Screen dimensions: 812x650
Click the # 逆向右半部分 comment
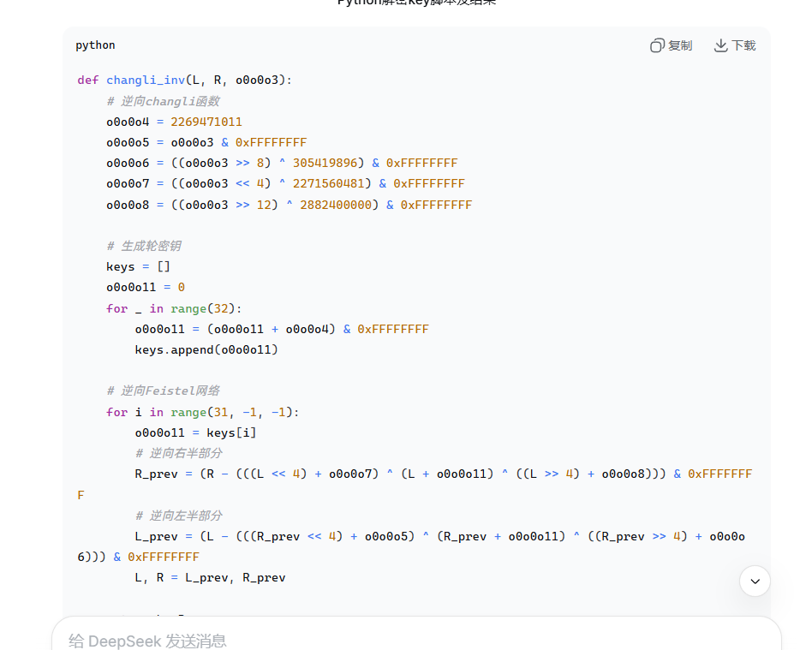179,453
